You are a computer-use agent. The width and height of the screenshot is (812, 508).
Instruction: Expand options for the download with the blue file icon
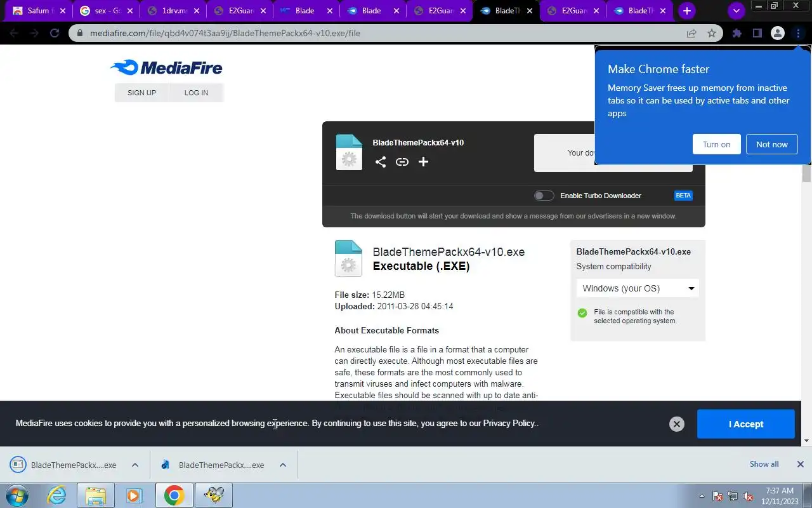pos(283,465)
